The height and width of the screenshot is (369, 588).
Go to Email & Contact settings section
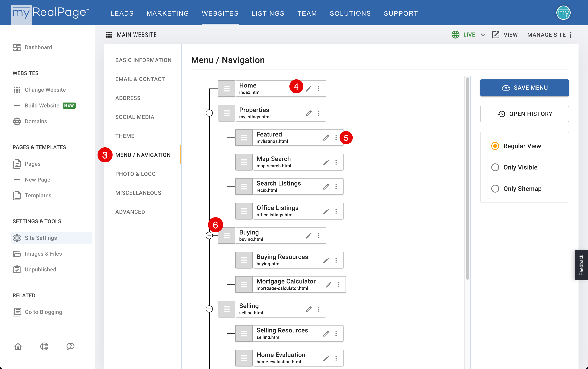(140, 79)
